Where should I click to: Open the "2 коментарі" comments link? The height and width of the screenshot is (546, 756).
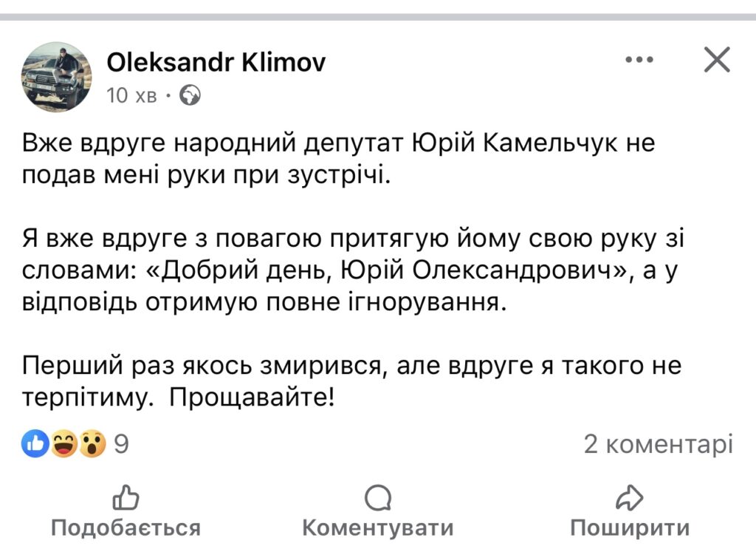[658, 444]
